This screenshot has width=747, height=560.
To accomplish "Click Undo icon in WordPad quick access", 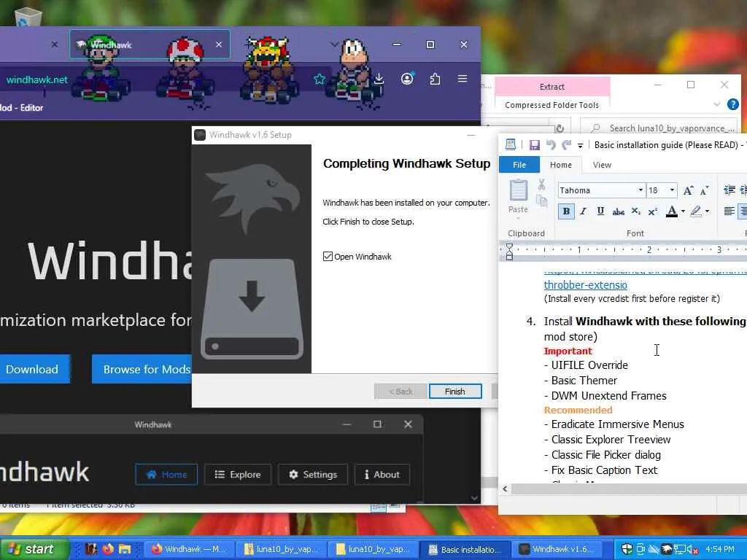I will 551,145.
